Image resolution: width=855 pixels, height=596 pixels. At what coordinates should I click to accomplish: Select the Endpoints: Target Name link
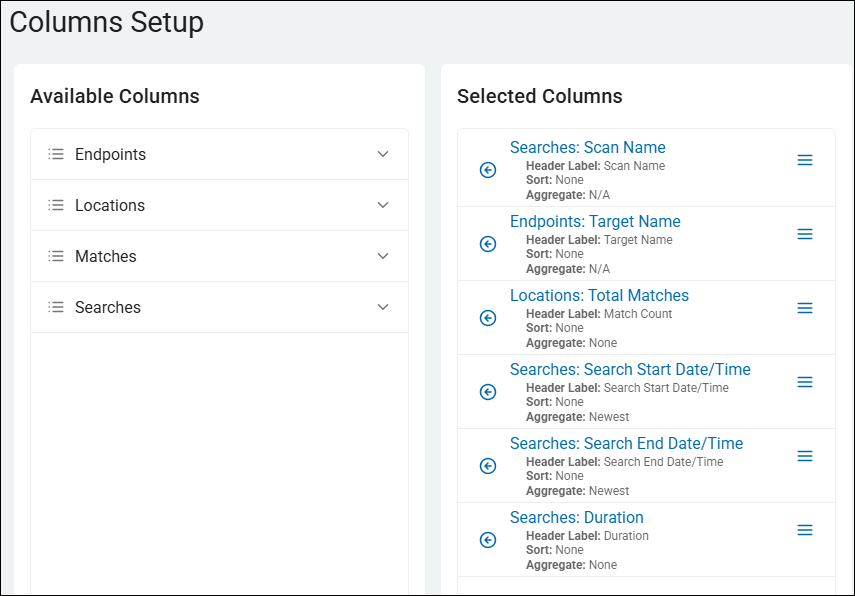coord(595,221)
